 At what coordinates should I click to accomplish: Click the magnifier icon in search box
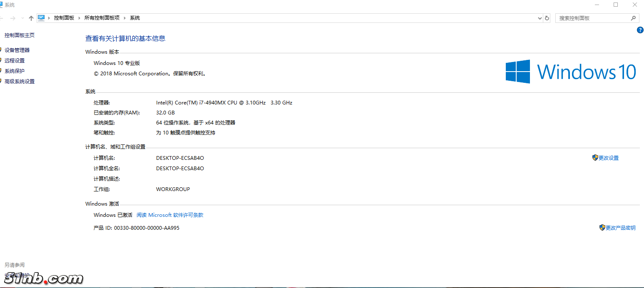point(633,18)
